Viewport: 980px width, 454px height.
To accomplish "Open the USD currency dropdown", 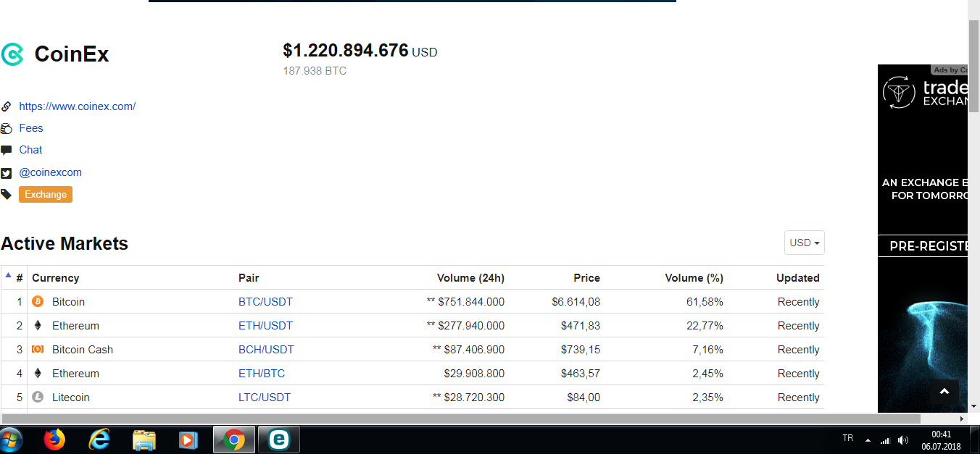I will 805,243.
